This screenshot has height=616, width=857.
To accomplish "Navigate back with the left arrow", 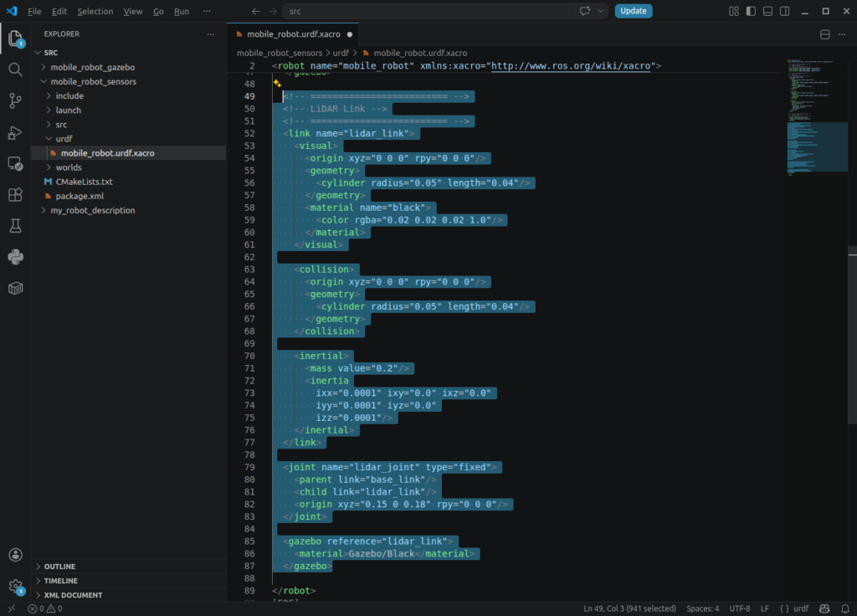I will (x=255, y=11).
